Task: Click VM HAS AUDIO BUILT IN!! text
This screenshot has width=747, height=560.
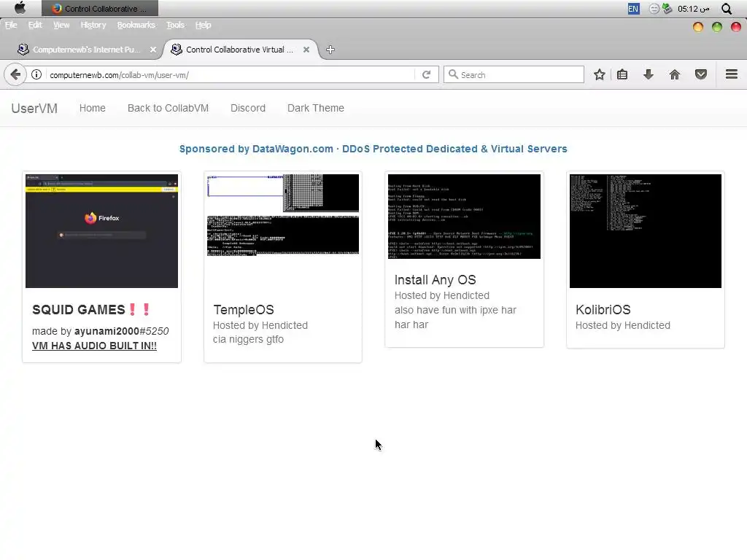Action: 94,346
